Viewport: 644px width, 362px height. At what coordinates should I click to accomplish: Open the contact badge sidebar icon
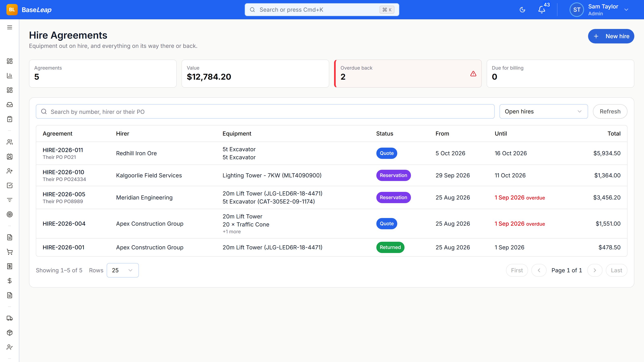pos(9,157)
